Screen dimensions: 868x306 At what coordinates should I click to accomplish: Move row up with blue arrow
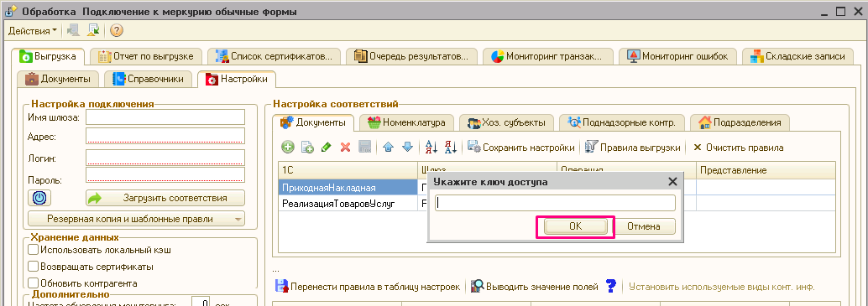(x=388, y=148)
